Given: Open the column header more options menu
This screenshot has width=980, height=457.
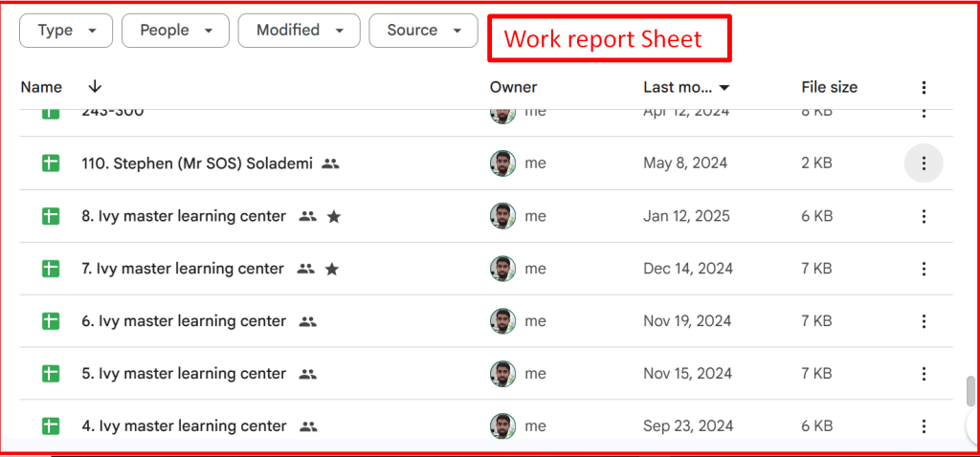Looking at the screenshot, I should pos(924,88).
